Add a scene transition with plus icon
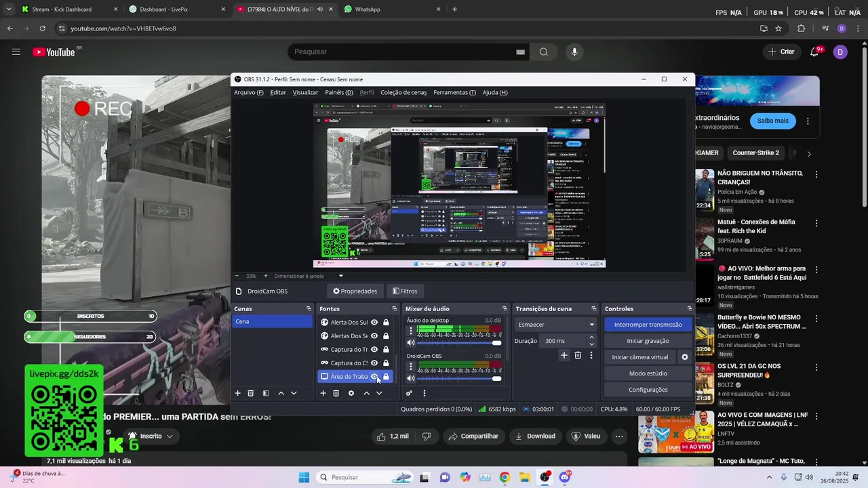 [x=564, y=355]
